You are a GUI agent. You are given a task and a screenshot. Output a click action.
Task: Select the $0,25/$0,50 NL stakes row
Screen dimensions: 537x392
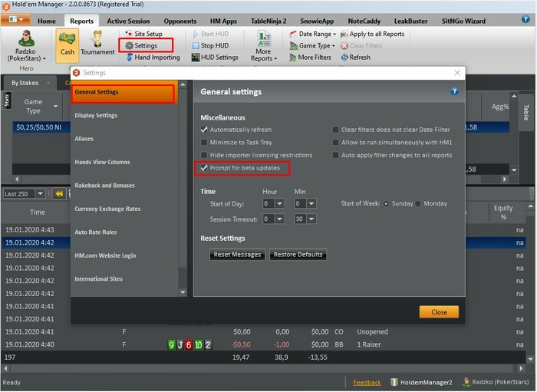(41, 127)
